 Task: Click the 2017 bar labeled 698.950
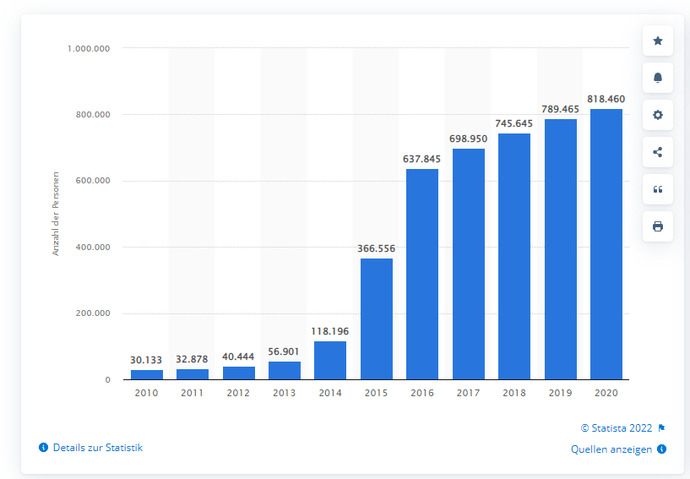click(x=468, y=264)
